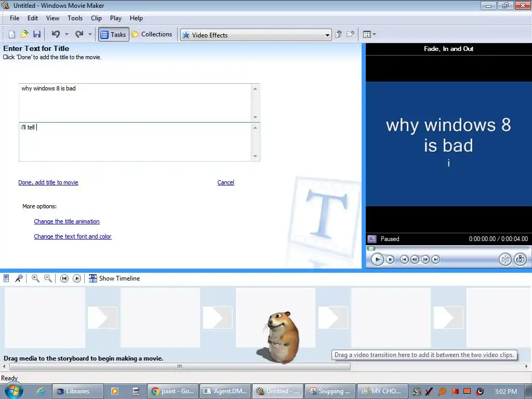The width and height of the screenshot is (532, 399).
Task: Open the View menu
Action: [x=52, y=18]
